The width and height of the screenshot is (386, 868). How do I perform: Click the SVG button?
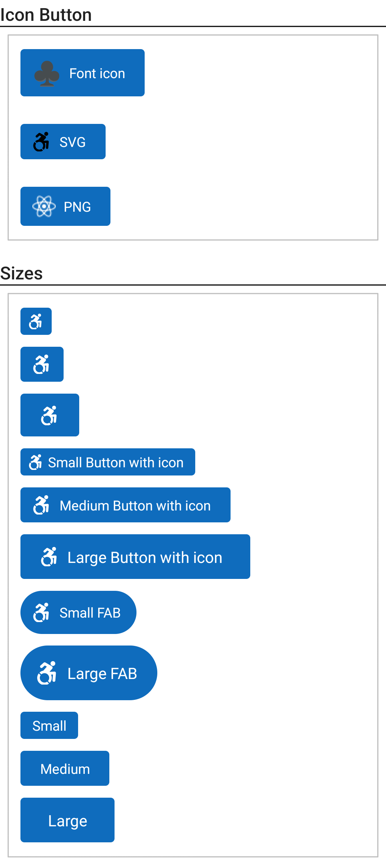coord(62,141)
